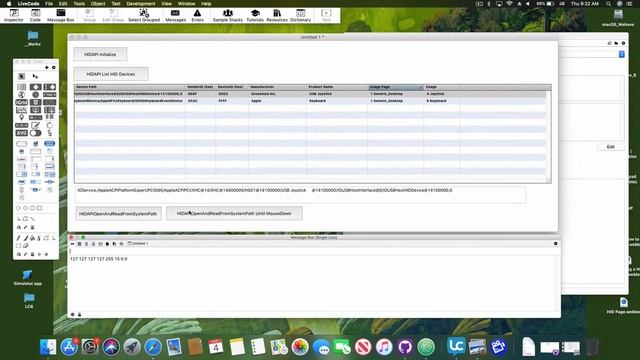Open the Edit menu
The image size is (640, 360).
click(x=63, y=4)
